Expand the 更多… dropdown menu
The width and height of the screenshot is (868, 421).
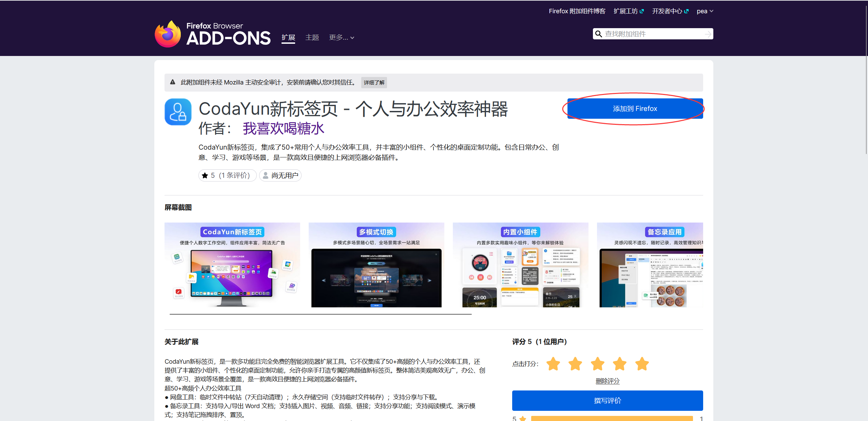pos(341,38)
